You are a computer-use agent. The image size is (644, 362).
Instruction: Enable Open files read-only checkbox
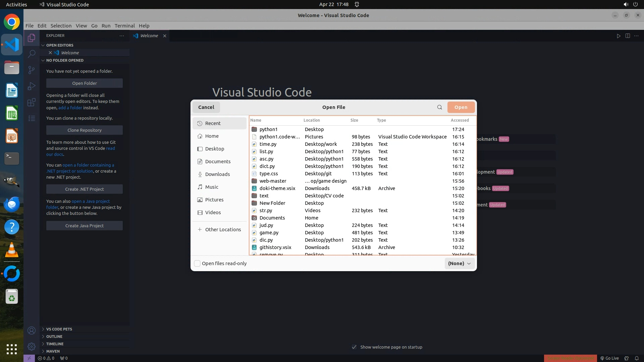(x=198, y=263)
